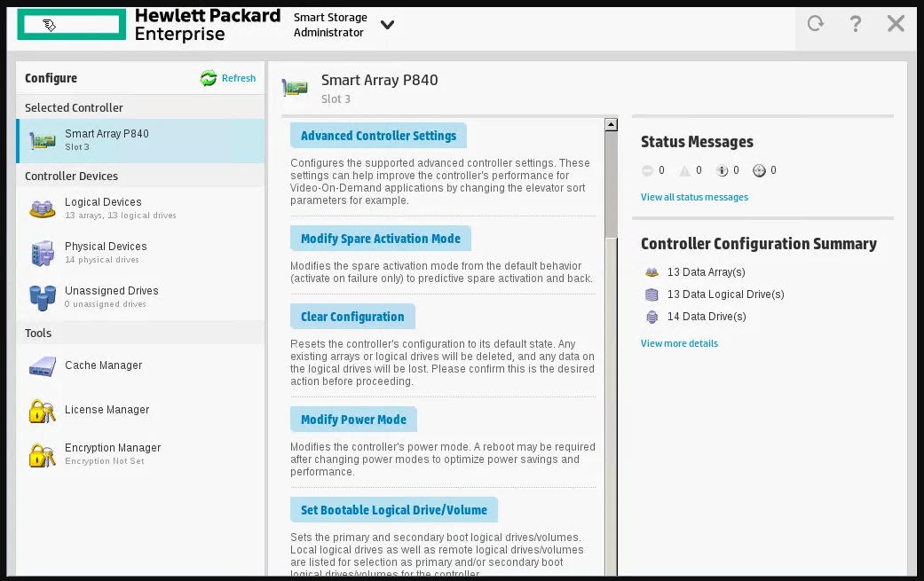Click the Clear Configuration button
The image size is (924, 581).
pos(352,317)
